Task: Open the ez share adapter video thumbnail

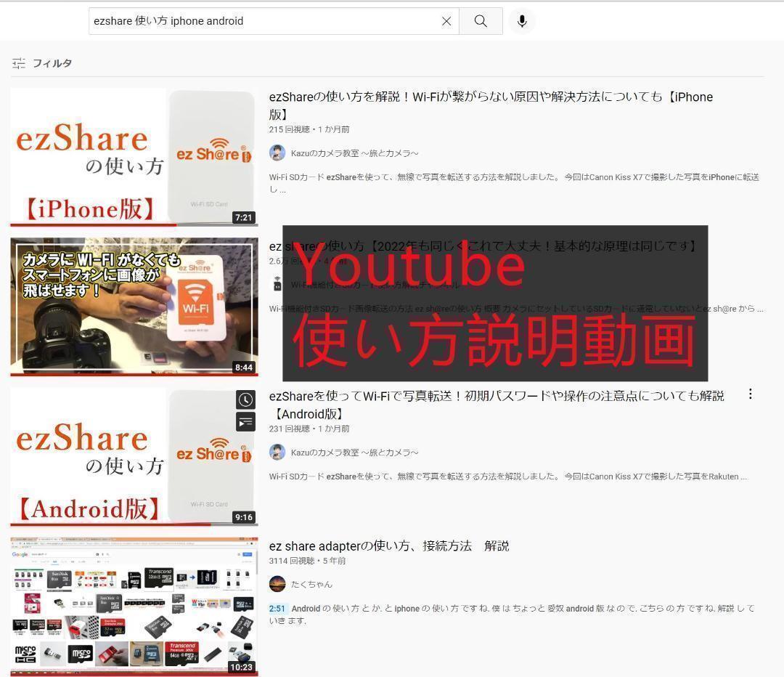Action: click(134, 607)
